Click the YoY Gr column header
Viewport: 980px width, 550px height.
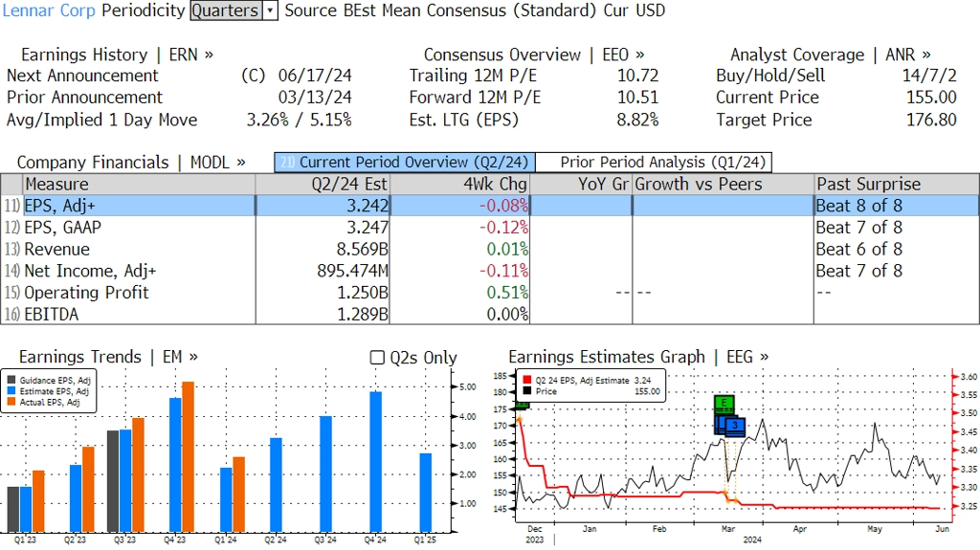pos(581,185)
